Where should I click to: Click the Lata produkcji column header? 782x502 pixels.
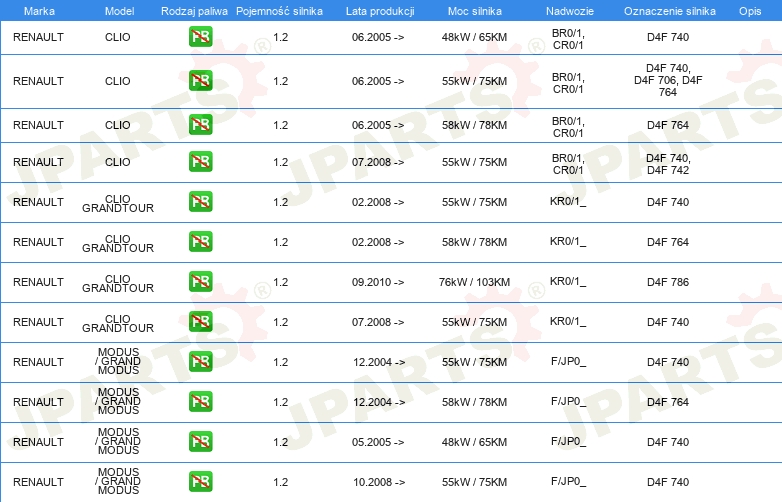coord(378,9)
